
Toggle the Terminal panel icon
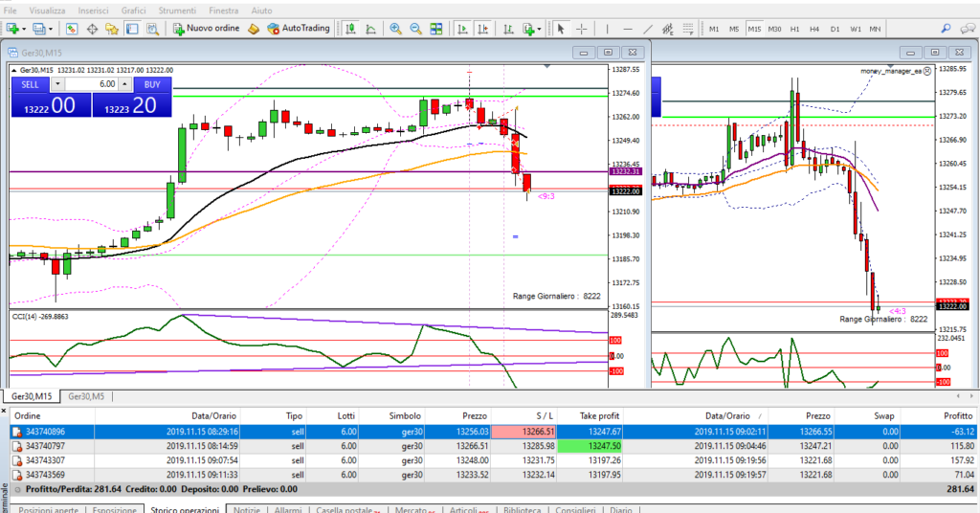click(x=132, y=29)
